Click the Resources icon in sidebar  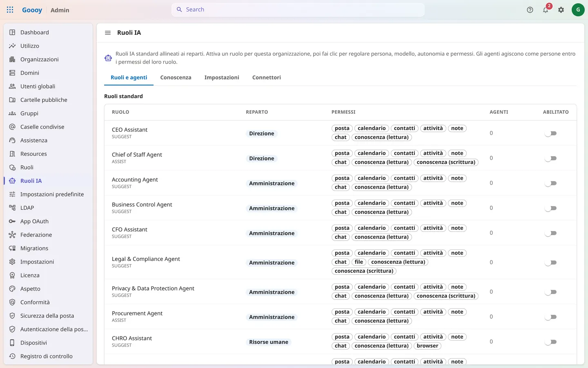12,154
